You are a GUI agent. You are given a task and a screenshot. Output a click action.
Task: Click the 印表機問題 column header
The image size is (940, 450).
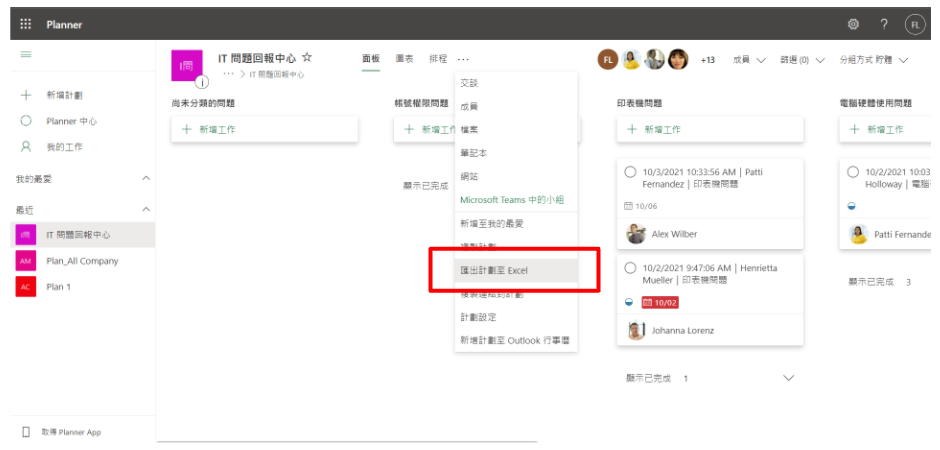coord(639,103)
